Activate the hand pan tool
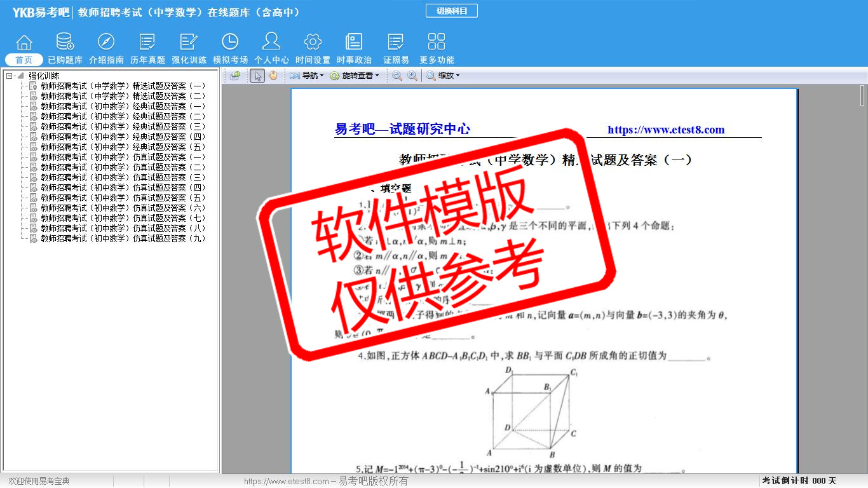 coord(273,76)
